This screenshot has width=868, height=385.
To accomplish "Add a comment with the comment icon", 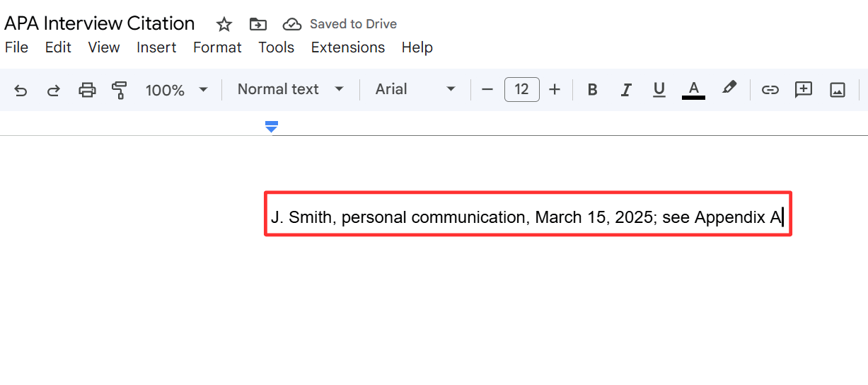I will [x=803, y=90].
